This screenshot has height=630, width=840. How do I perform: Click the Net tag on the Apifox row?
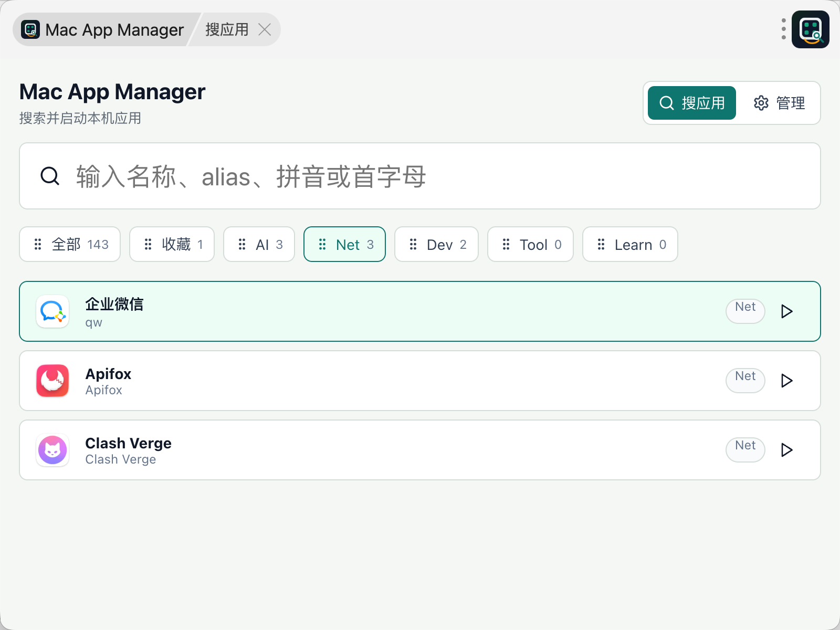[745, 380]
